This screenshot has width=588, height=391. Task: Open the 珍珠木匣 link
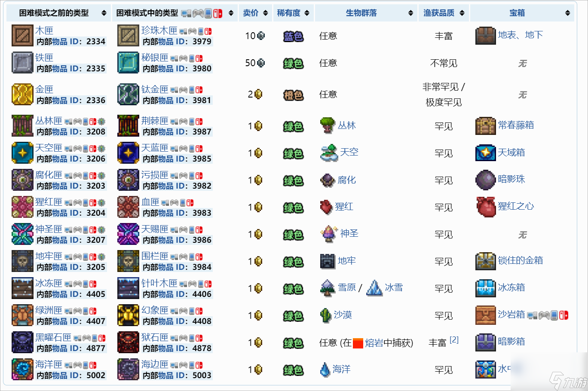[x=159, y=31]
